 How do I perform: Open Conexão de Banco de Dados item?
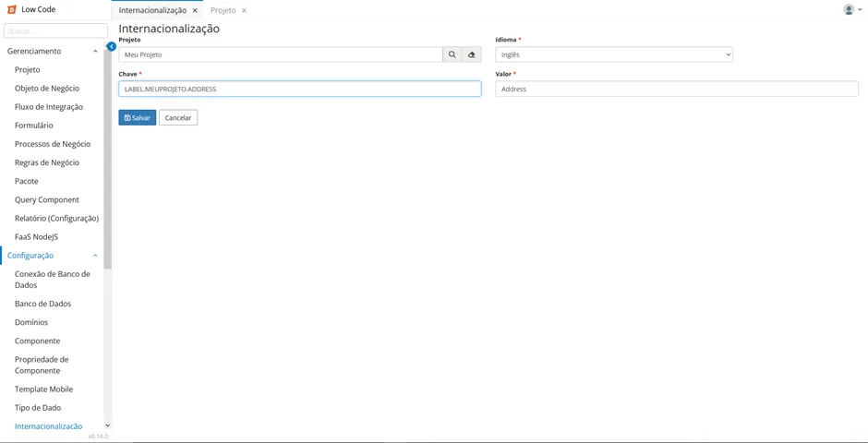pyautogui.click(x=52, y=280)
